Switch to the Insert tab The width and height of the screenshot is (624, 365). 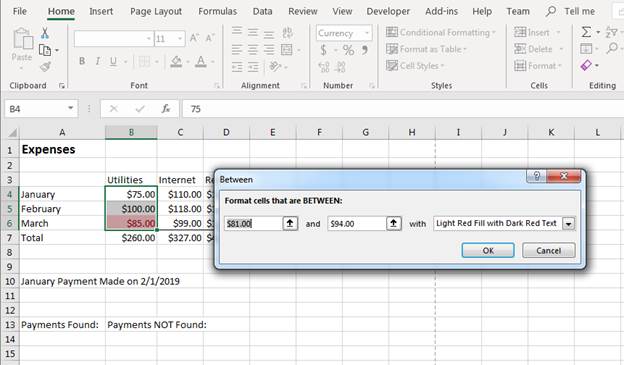click(x=101, y=11)
